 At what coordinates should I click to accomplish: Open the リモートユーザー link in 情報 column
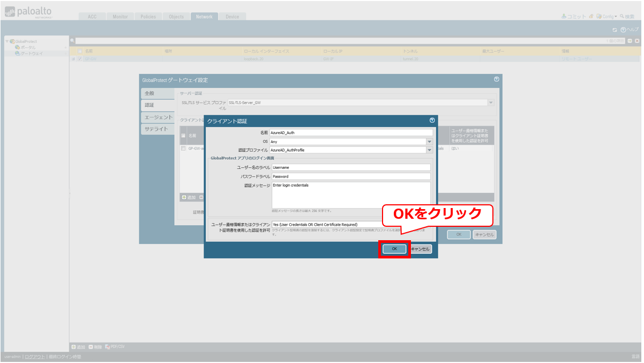pyautogui.click(x=576, y=59)
